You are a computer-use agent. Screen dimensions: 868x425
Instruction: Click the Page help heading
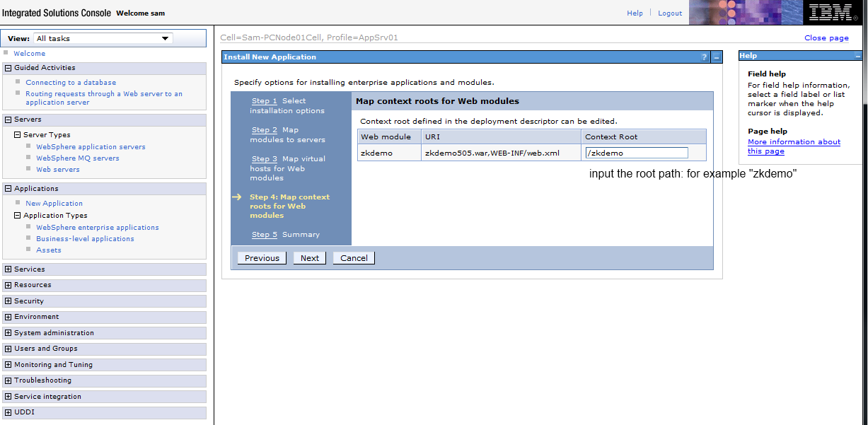pos(768,132)
